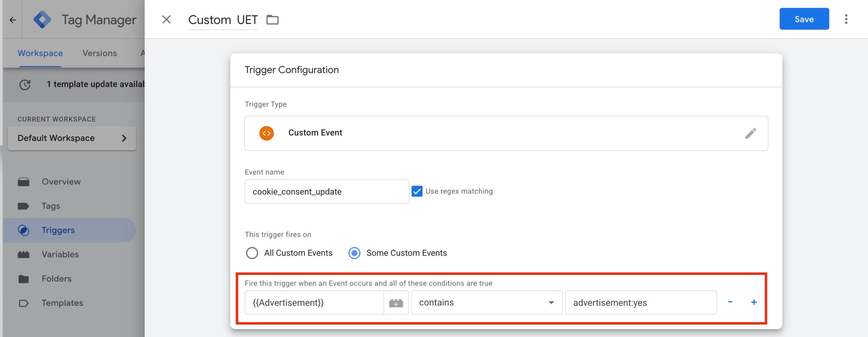The image size is (868, 337).
Task: Open the variable picker brick icon
Action: (x=396, y=303)
